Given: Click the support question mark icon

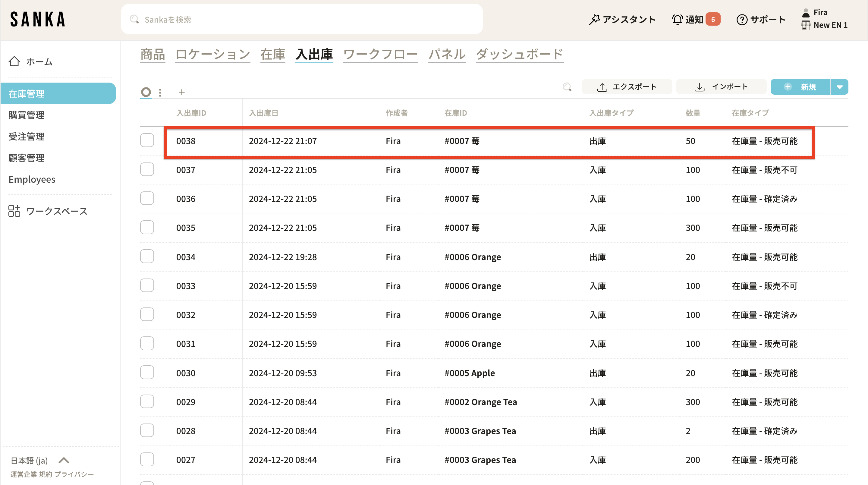Looking at the screenshot, I should coord(742,20).
